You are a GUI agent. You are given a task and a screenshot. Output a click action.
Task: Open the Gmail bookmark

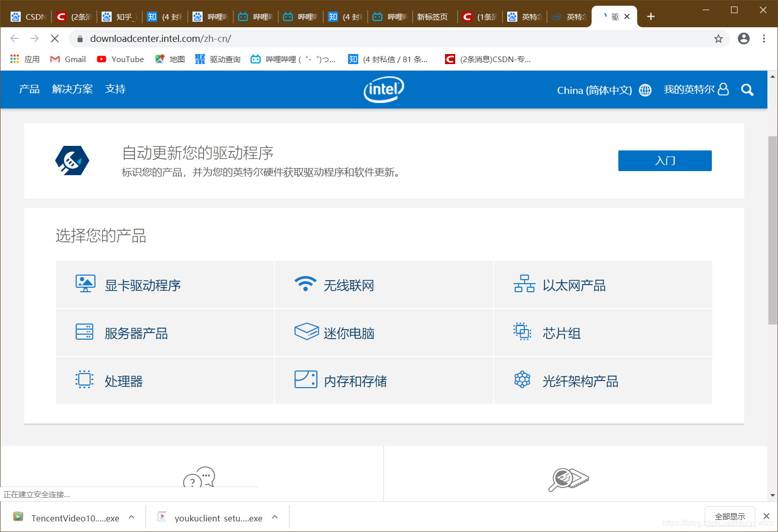click(68, 59)
